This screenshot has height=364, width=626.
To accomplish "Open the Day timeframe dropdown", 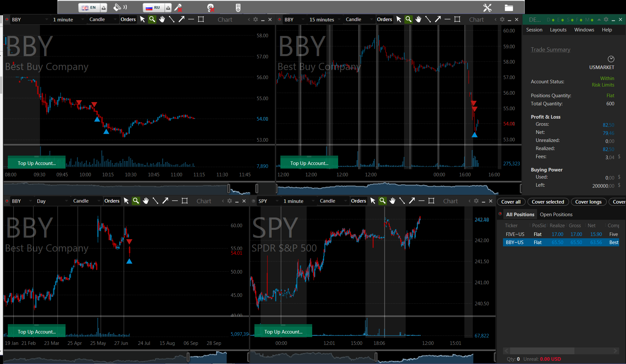I will pyautogui.click(x=52, y=201).
